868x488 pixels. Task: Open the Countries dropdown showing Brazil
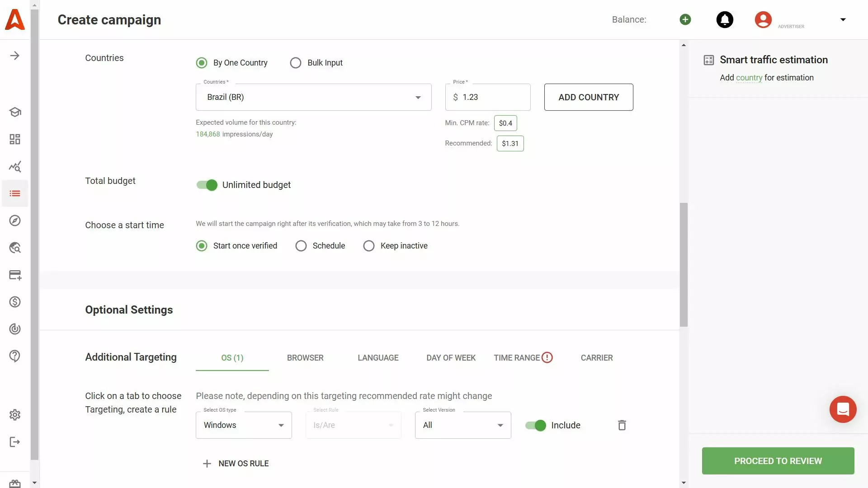313,97
